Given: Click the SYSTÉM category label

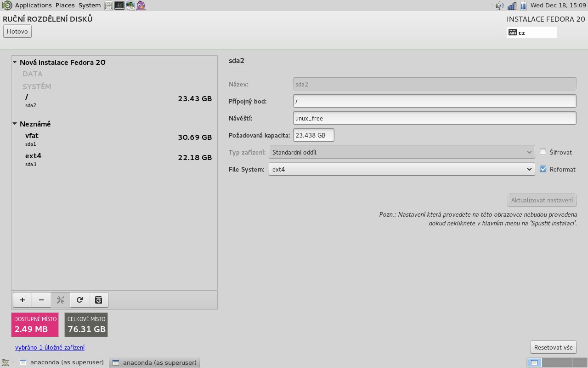Looking at the screenshot, I should click(x=37, y=86).
